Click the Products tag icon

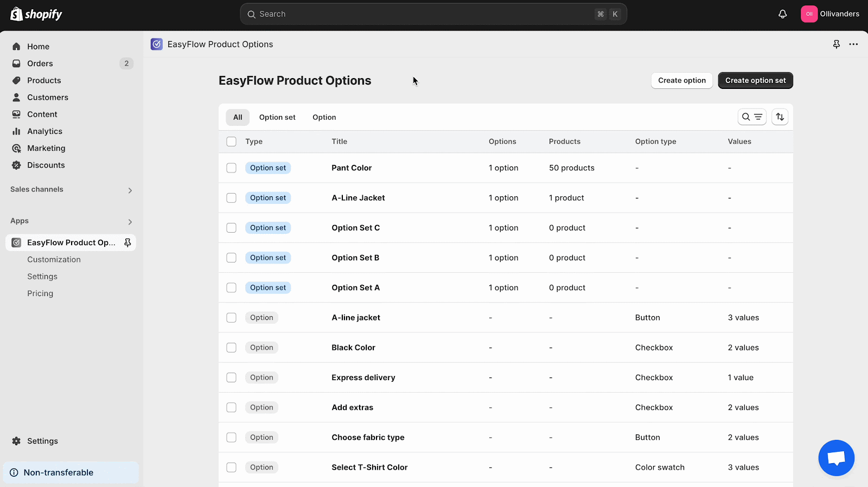pos(16,80)
